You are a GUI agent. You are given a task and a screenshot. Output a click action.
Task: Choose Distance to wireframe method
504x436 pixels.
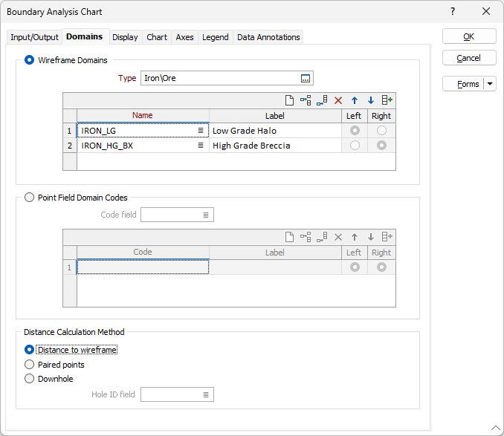tap(29, 350)
